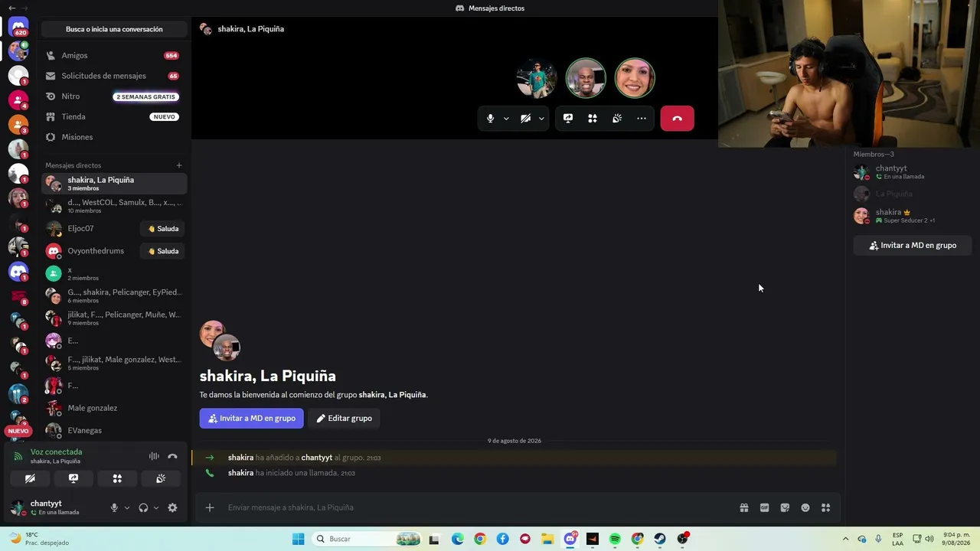This screenshot has width=980, height=551.
Task: Launch an activity from the voice connected panel
Action: [117, 478]
